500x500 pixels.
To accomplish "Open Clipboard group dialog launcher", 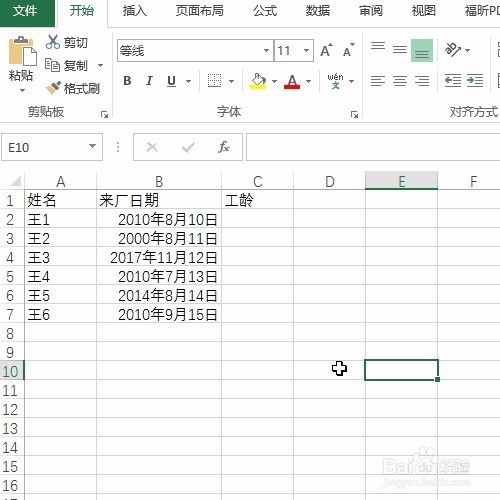I will (x=104, y=115).
